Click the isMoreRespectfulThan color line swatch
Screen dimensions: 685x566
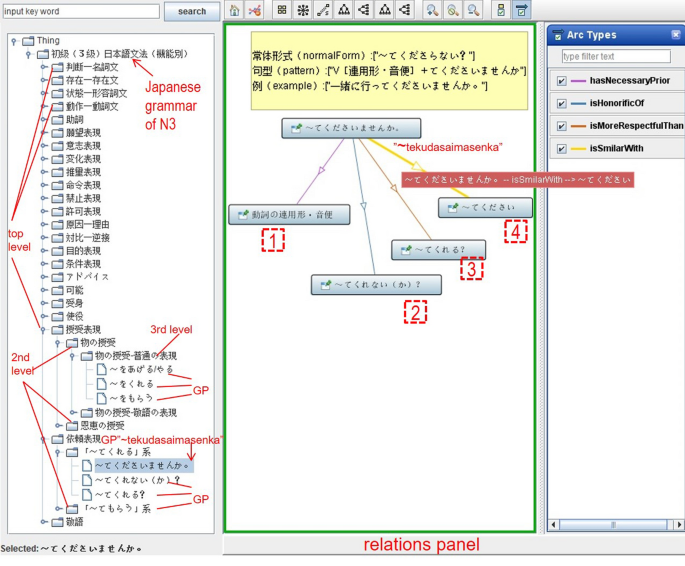pyautogui.click(x=578, y=126)
